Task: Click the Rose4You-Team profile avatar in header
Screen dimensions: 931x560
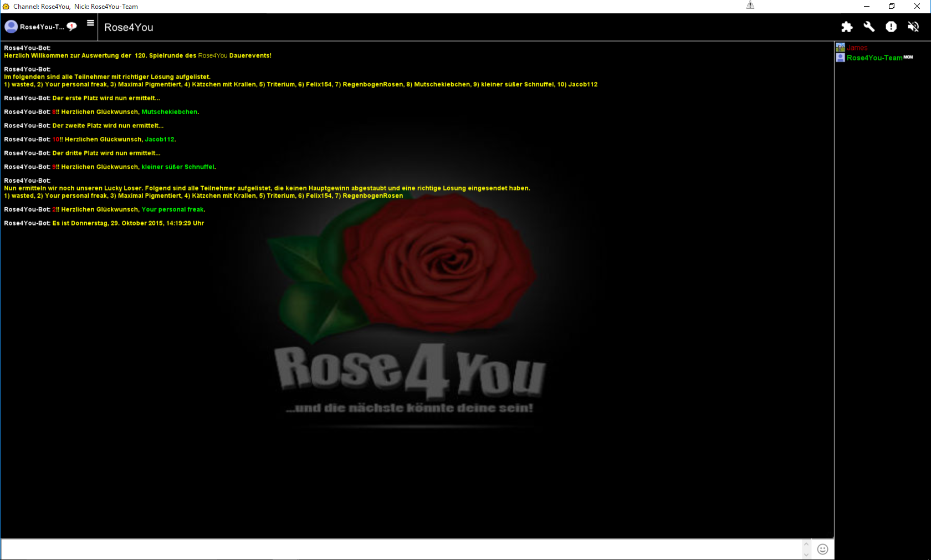Action: click(11, 27)
